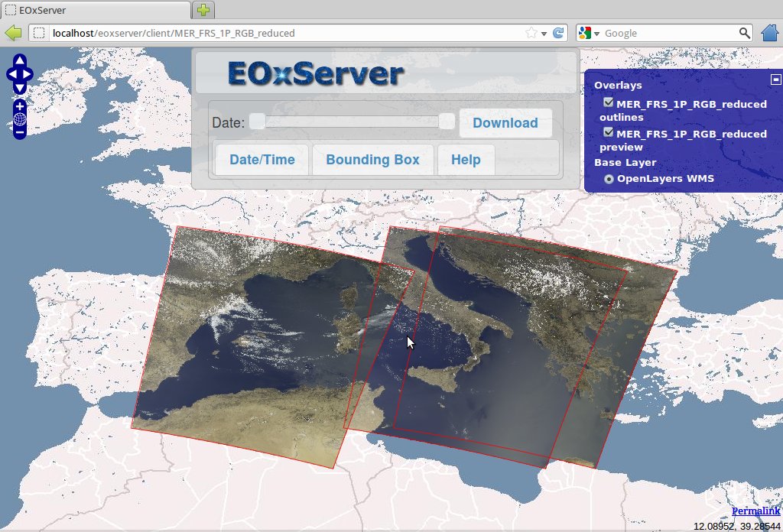This screenshot has width=783, height=532.
Task: Open the Date/Time tab
Action: tap(262, 160)
